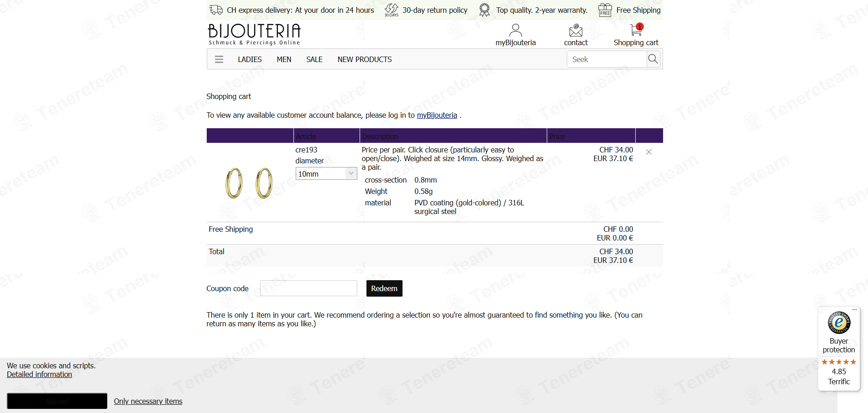Click the express delivery truck icon
The width and height of the screenshot is (868, 413).
216,10
